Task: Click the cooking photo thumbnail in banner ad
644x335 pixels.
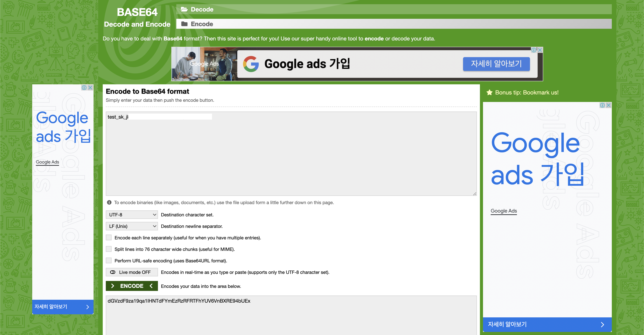Action: click(x=204, y=64)
